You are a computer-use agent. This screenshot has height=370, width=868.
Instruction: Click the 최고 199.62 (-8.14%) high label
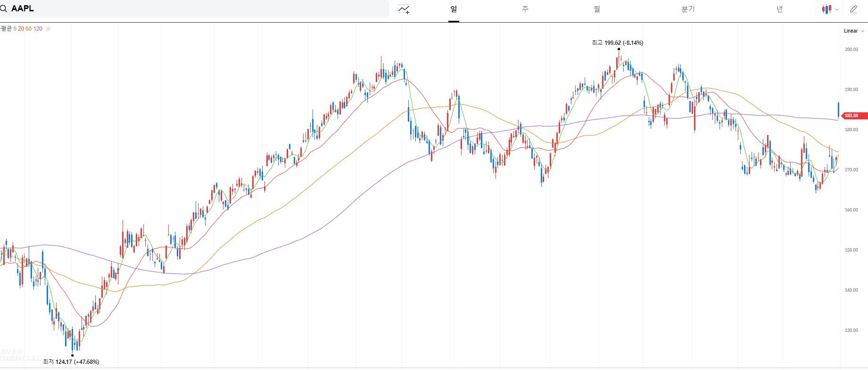618,42
